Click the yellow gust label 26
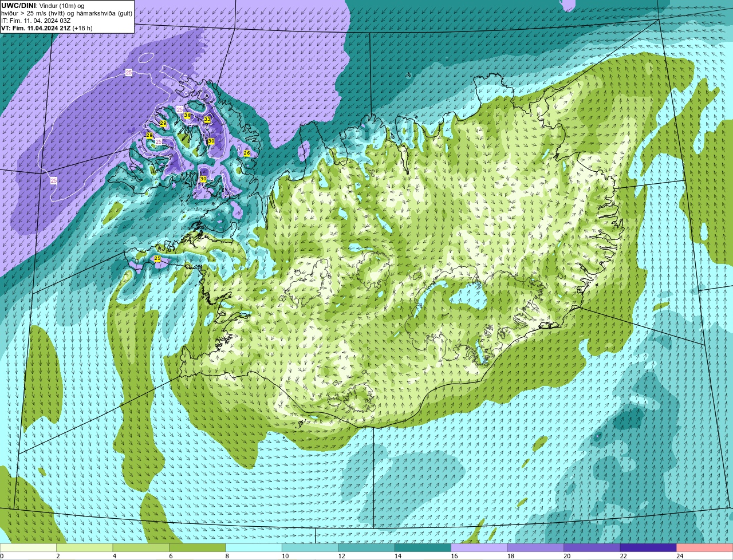 (247, 153)
